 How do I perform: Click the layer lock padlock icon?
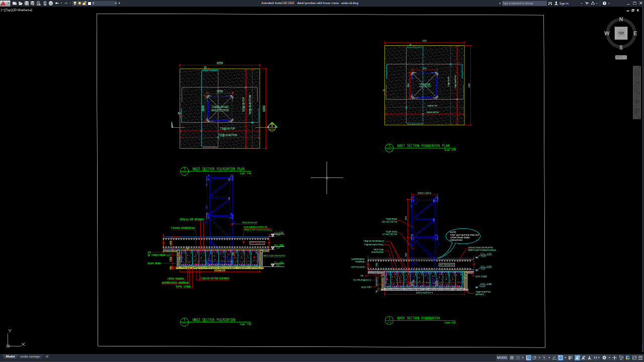coord(85,3)
